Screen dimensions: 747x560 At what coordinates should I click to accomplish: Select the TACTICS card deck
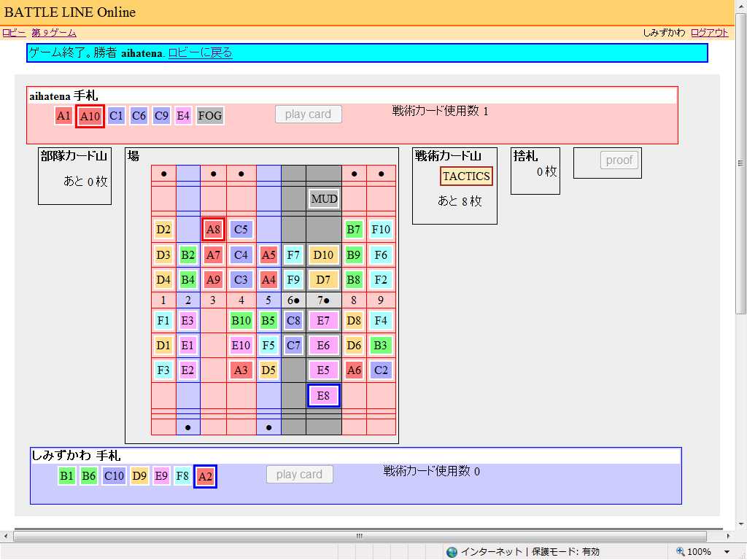[466, 176]
